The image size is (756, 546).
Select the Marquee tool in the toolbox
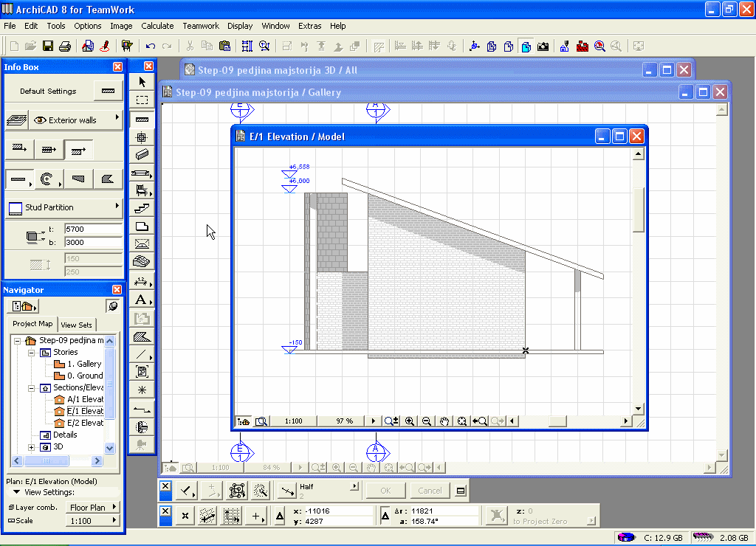coord(142,100)
